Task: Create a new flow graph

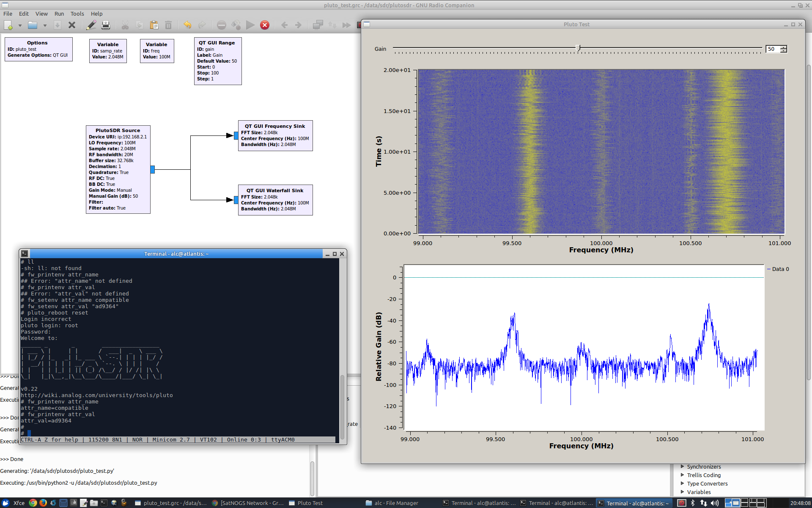Action: 8,25
